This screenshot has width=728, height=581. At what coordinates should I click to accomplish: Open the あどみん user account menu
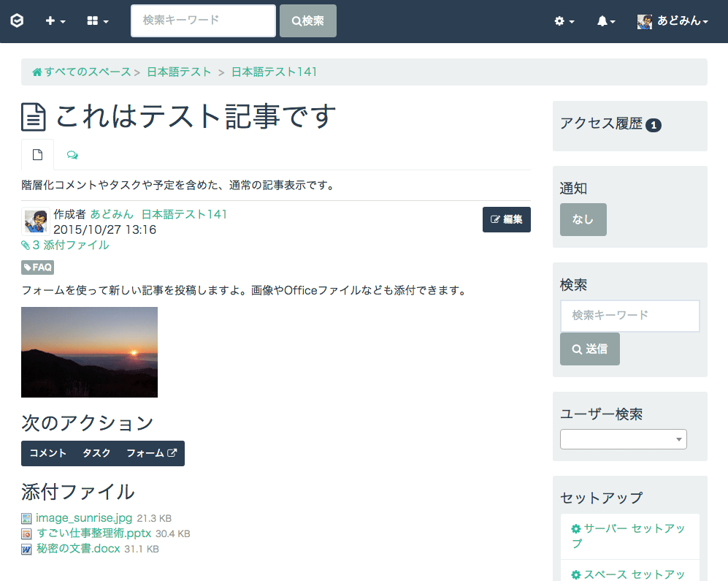pos(673,21)
